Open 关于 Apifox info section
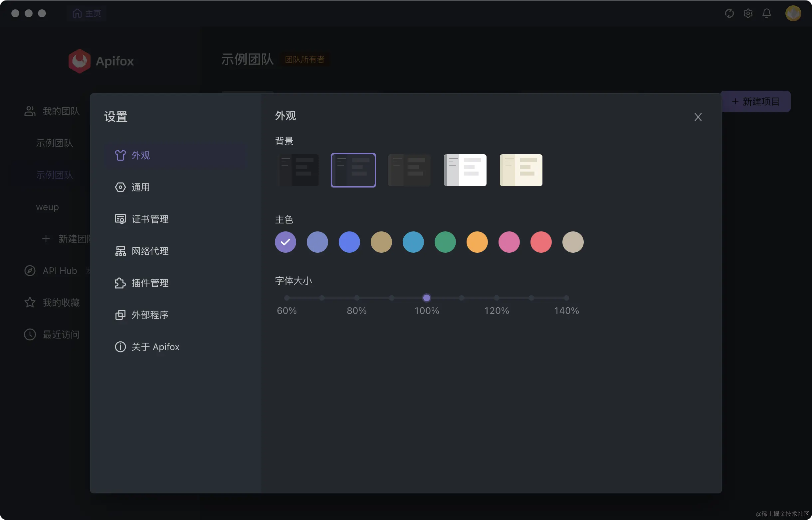Screen dimensions: 812x520 pos(155,347)
